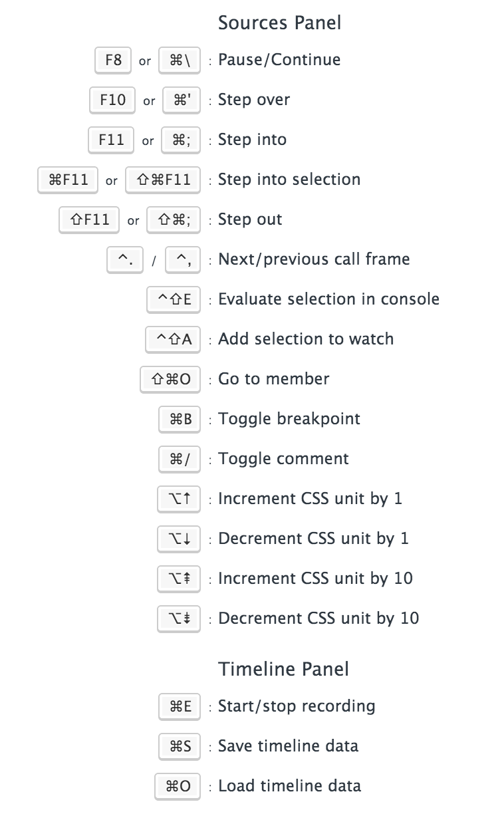The height and width of the screenshot is (814, 504).
Task: Click the ⌘/ Toggle comment key badge
Action: pyautogui.click(x=180, y=459)
